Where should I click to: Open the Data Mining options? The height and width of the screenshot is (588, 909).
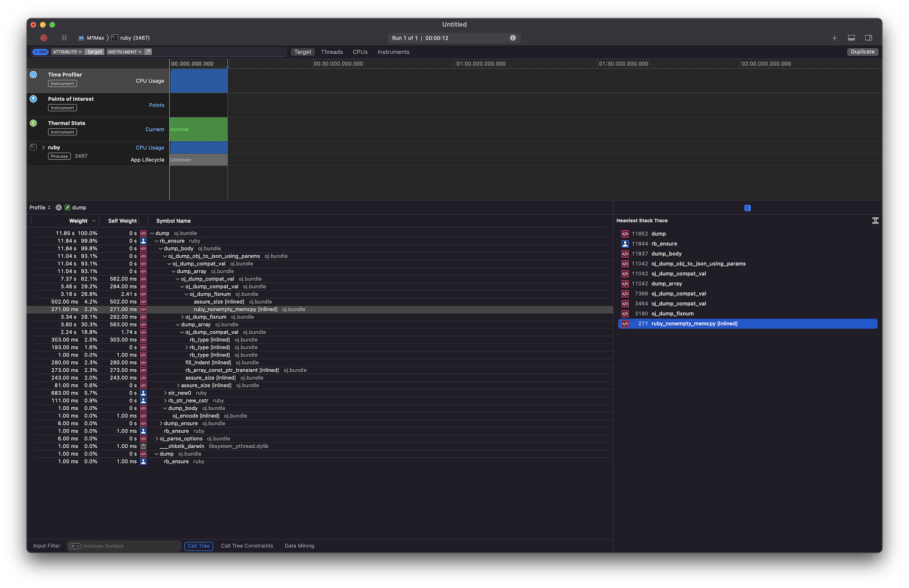(300, 546)
